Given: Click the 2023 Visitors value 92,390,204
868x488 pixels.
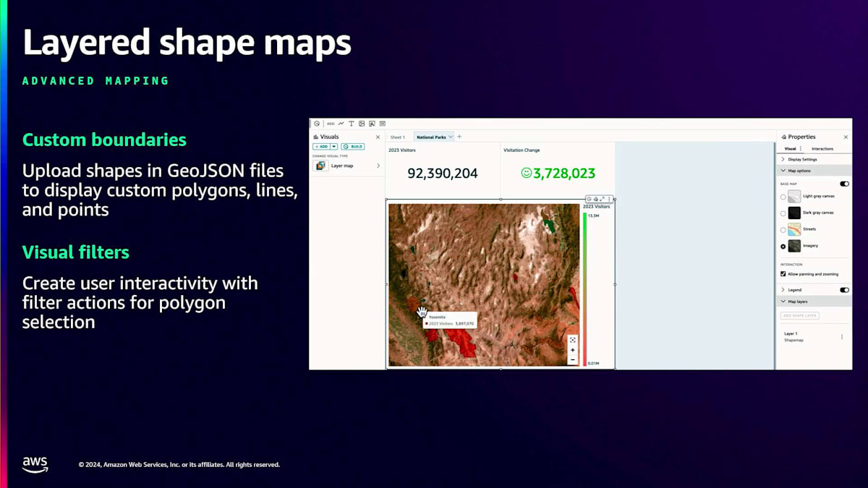Looking at the screenshot, I should pos(442,174).
